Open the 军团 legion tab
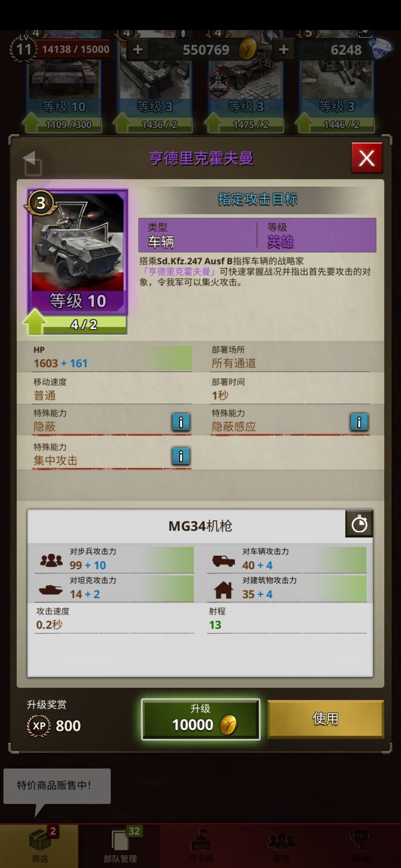This screenshot has width=401, height=868. pyautogui.click(x=281, y=846)
